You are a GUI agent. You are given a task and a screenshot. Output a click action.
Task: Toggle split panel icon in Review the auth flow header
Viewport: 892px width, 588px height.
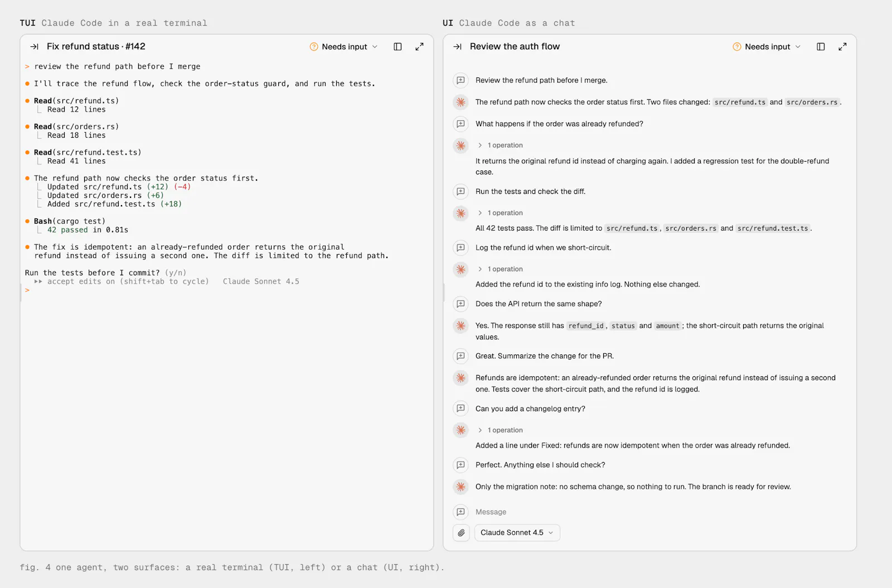pyautogui.click(x=821, y=47)
